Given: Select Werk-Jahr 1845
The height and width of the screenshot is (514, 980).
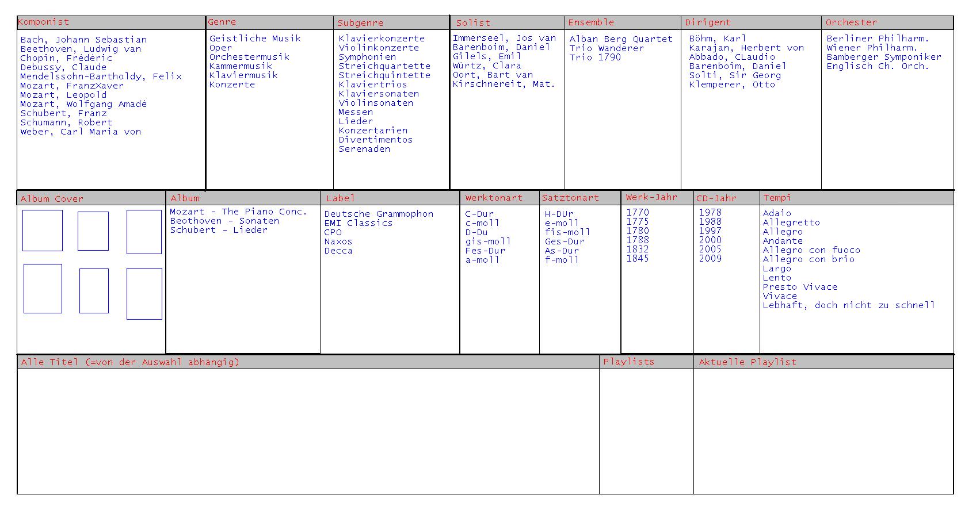Looking at the screenshot, I should click(x=638, y=259).
